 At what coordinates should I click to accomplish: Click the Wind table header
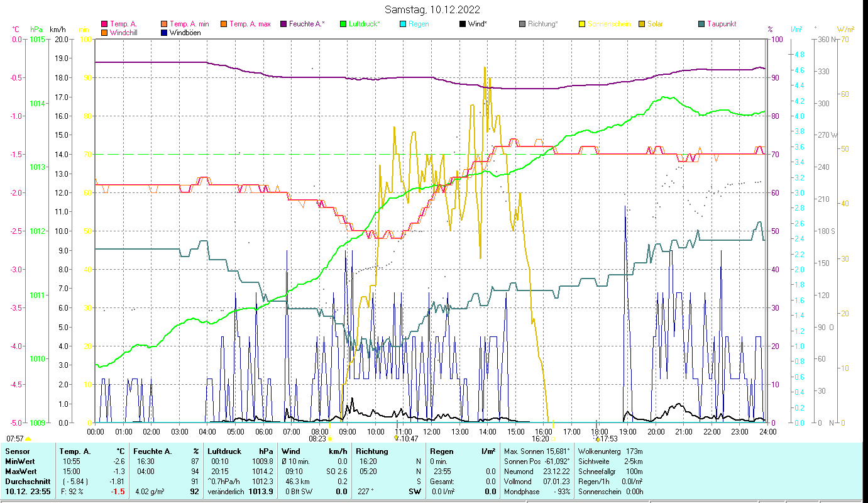[x=291, y=451]
